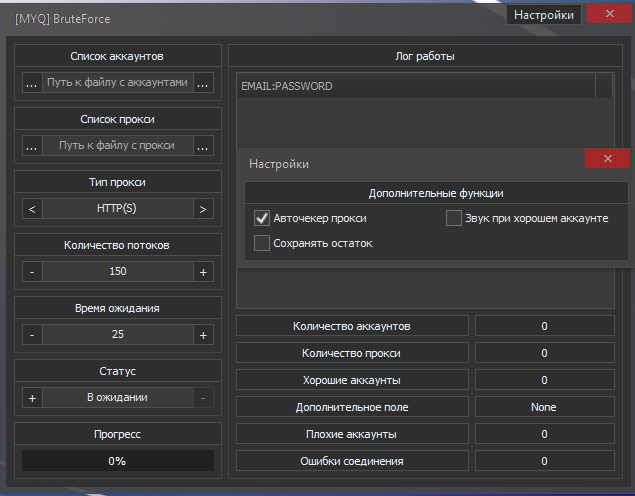
Task: Decrease Количество потоков with minus button
Action: 31,272
